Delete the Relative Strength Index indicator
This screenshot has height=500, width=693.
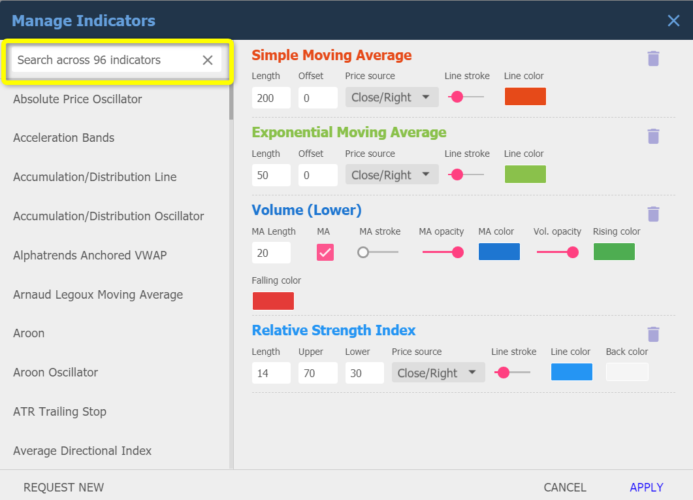coord(653,334)
